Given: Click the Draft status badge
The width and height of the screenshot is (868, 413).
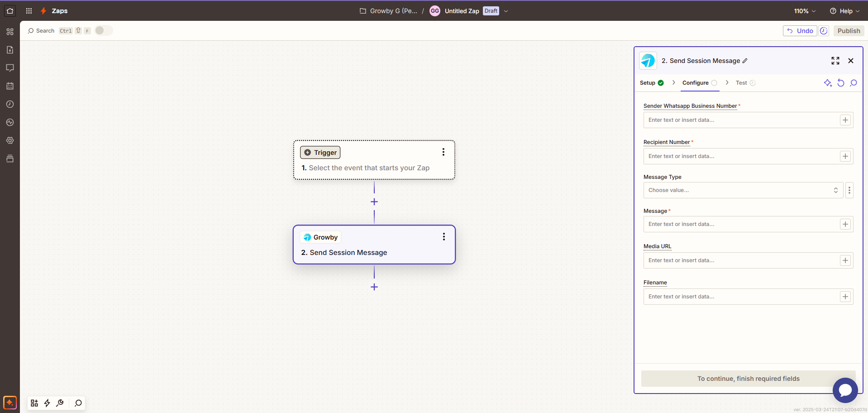Looking at the screenshot, I should coord(491,11).
